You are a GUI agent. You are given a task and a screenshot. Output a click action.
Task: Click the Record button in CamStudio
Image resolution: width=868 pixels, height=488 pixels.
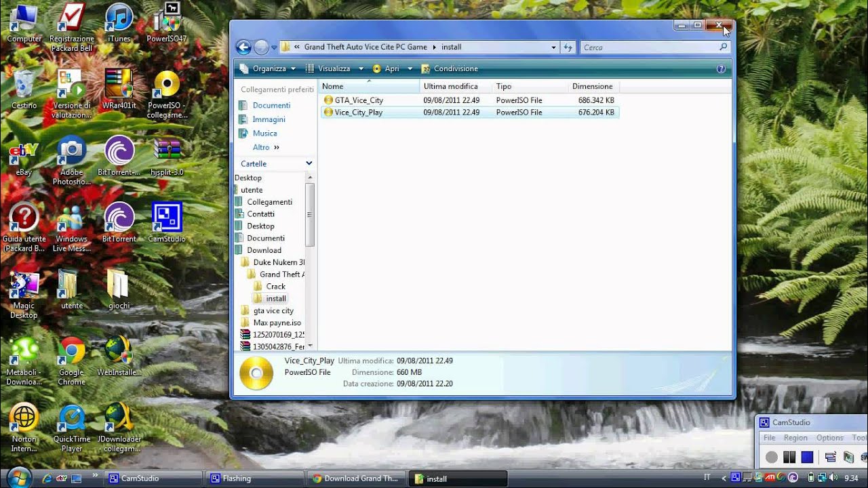click(771, 457)
